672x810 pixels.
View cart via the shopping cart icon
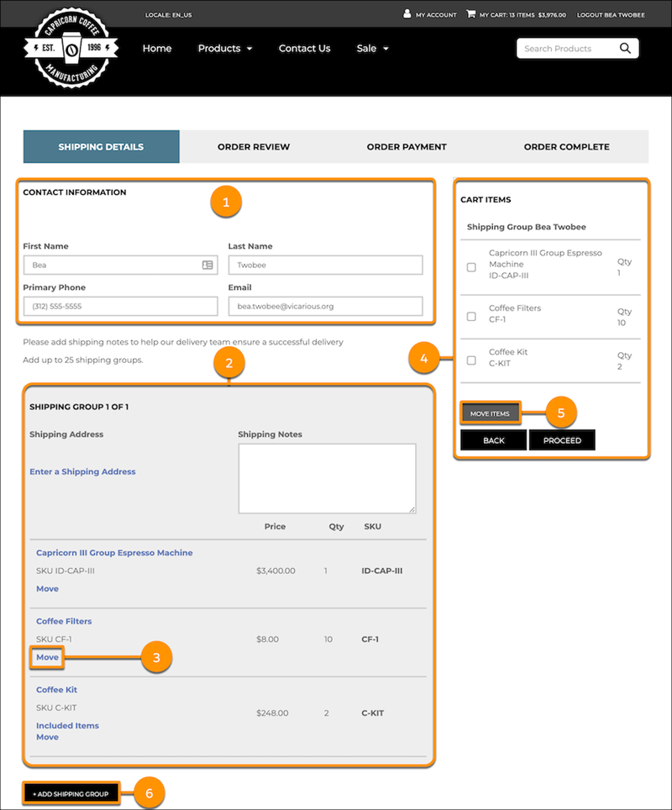pos(472,14)
